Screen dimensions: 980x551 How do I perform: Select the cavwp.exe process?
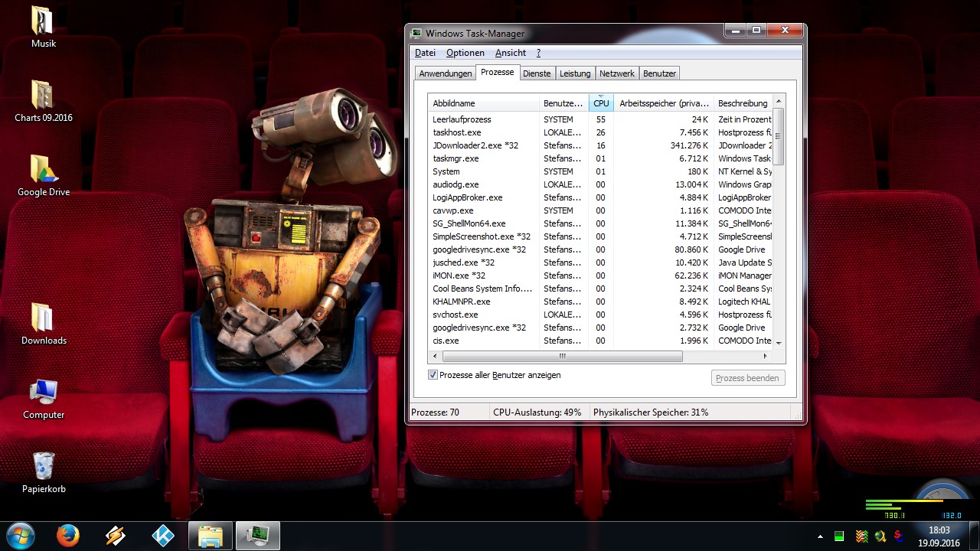(x=600, y=210)
